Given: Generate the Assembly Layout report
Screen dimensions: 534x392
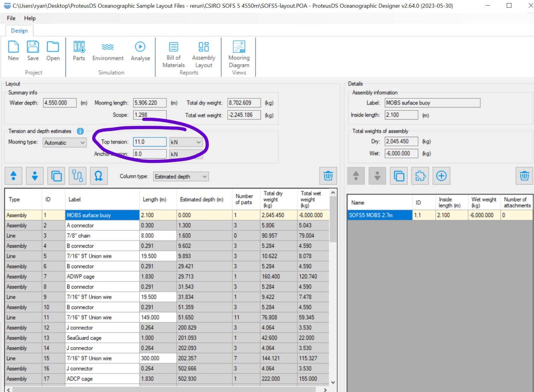Looking at the screenshot, I should pyautogui.click(x=204, y=53).
